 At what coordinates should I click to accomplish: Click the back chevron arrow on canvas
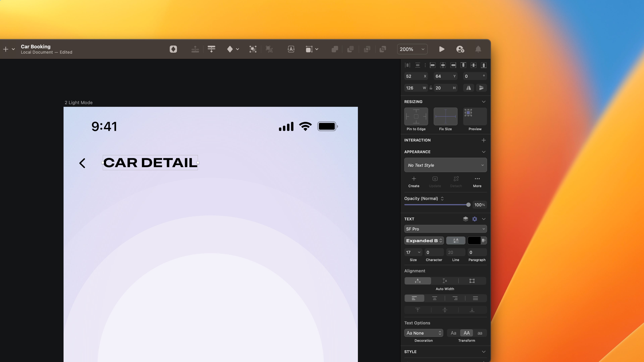pos(82,163)
